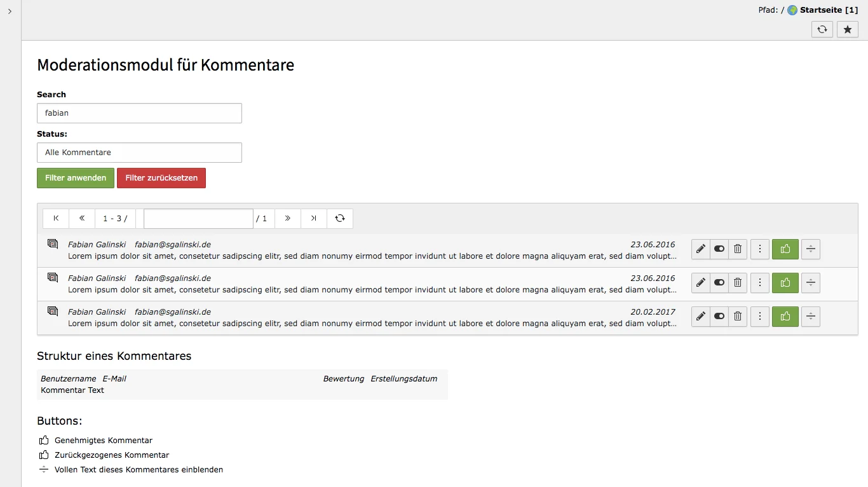
Task: Toggle visibility of the third comment
Action: pos(719,317)
